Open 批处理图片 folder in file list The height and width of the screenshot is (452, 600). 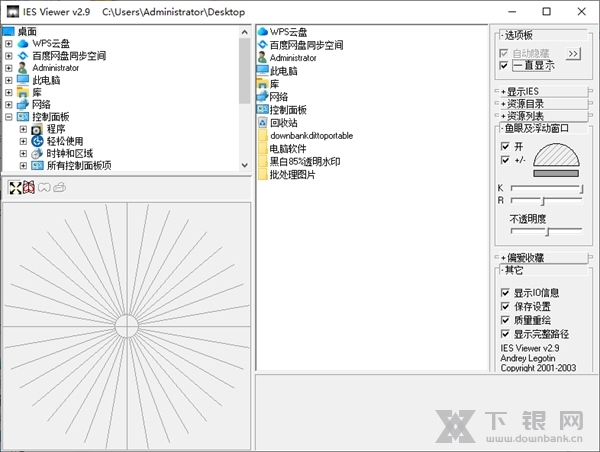(287, 175)
